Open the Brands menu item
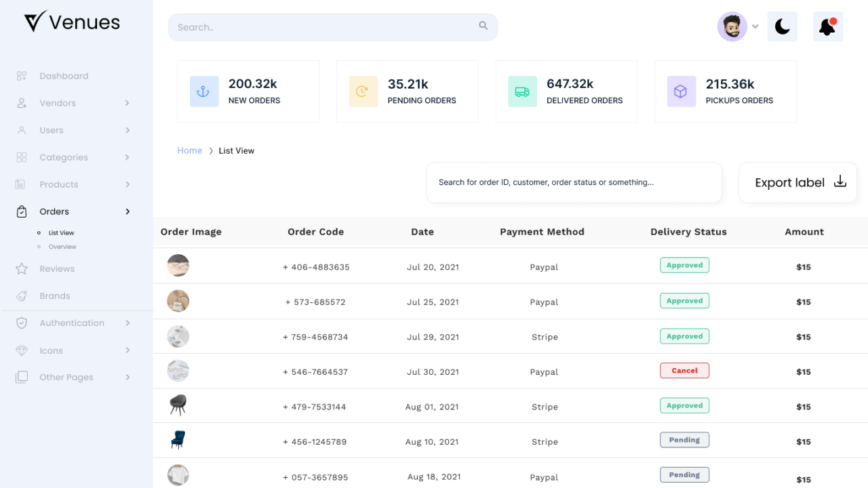Screen dimensions: 868x488 point(54,296)
